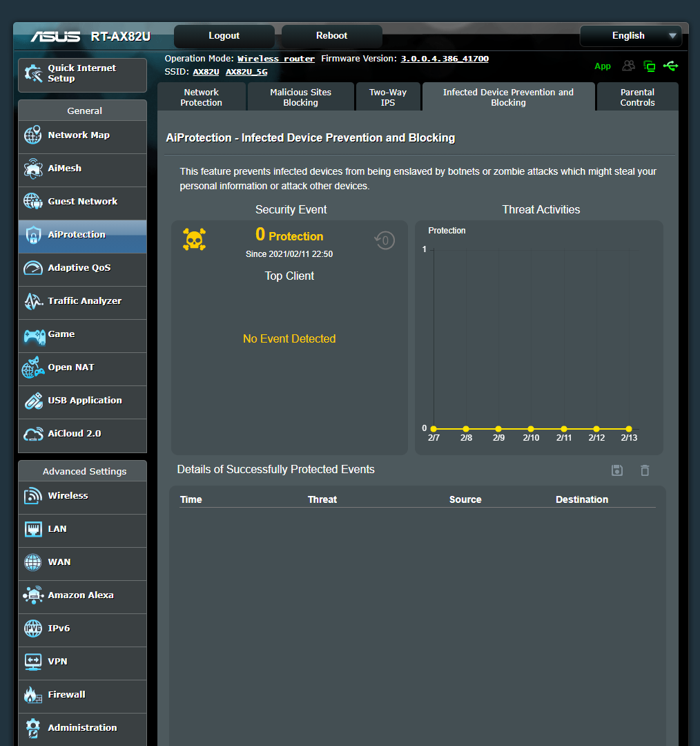Viewport: 700px width, 746px height.
Task: Click the Traffic Analyzer icon
Action: point(34,301)
